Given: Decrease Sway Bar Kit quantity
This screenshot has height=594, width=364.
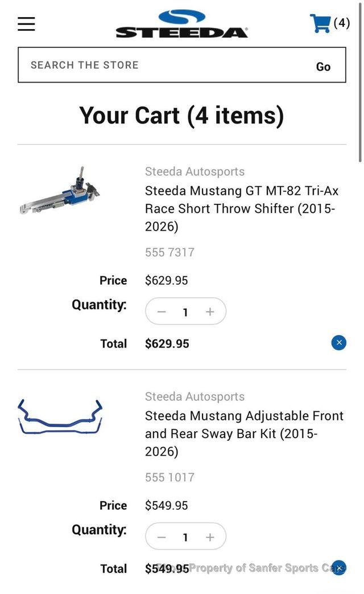Looking at the screenshot, I should coord(162,537).
